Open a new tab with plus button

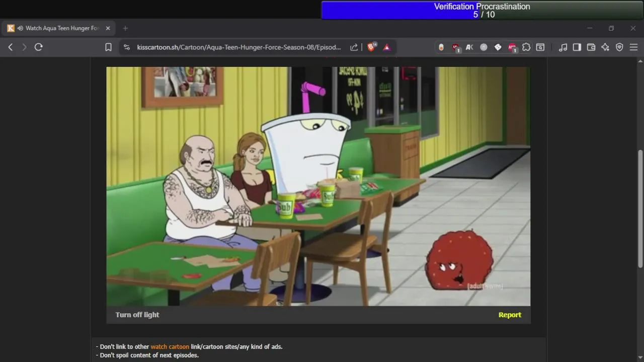(125, 28)
